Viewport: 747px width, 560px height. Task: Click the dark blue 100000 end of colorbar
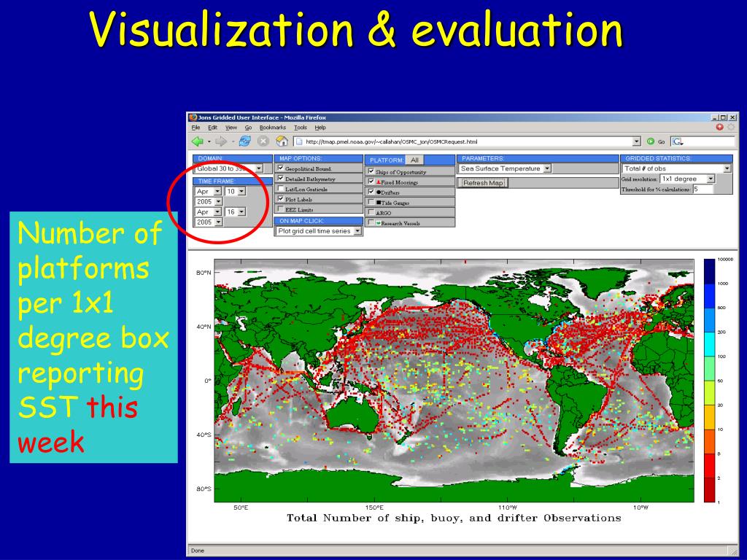coord(709,271)
